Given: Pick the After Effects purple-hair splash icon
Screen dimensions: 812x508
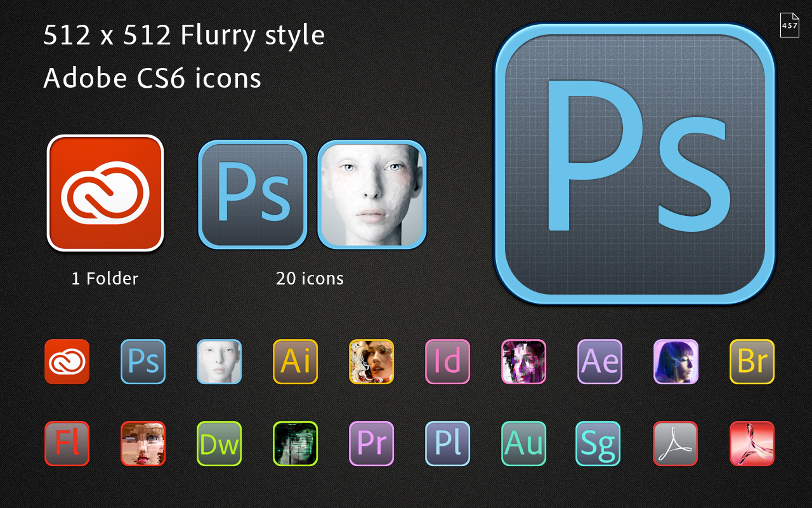Looking at the screenshot, I should click(x=676, y=362).
